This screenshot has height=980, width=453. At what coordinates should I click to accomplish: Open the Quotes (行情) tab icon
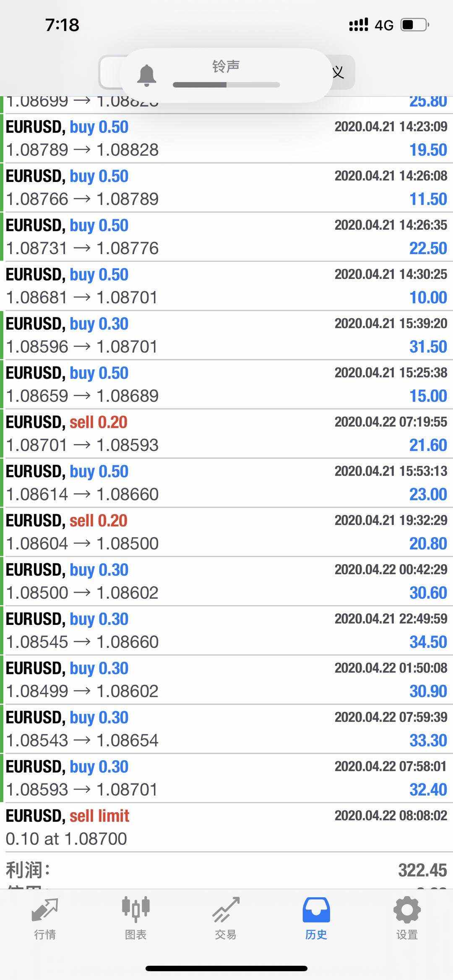45,910
